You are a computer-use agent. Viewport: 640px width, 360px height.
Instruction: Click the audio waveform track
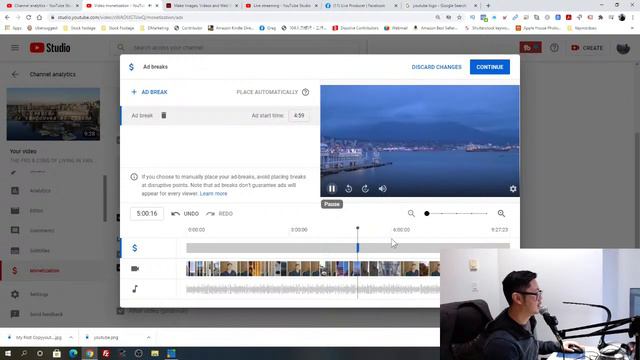313,289
